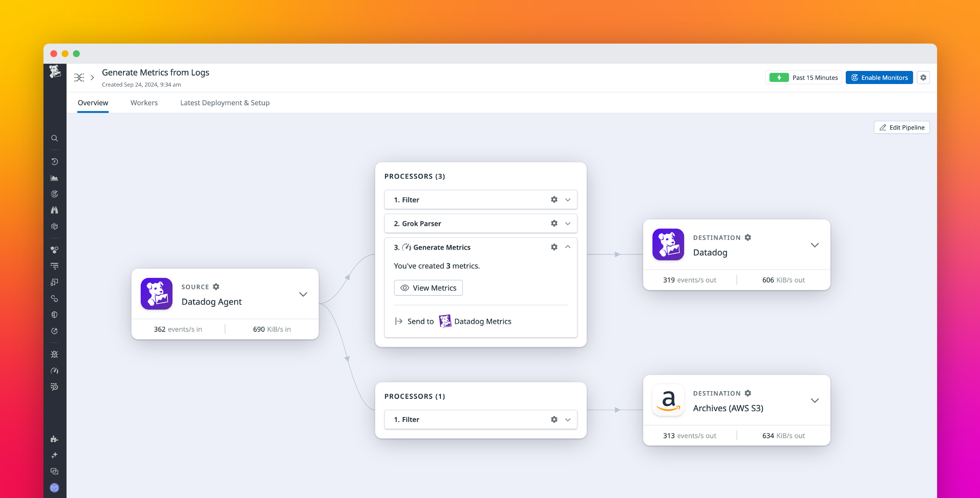Switch to the Workers tab
980x498 pixels.
click(144, 102)
